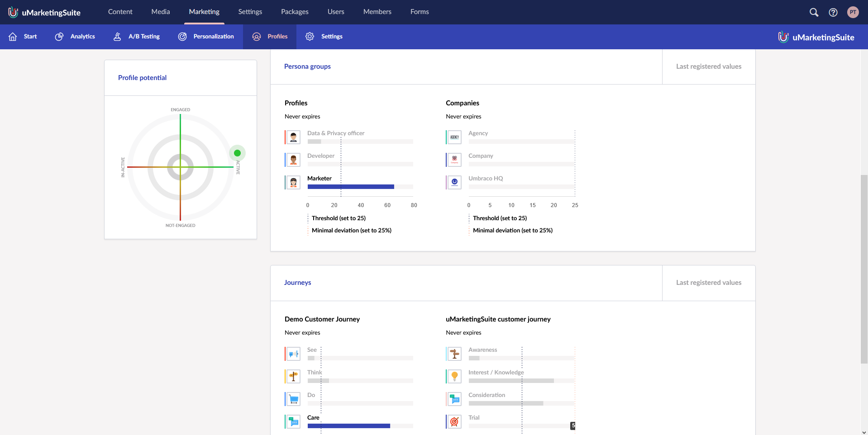Click the Data & Privacy officer label

click(x=336, y=133)
